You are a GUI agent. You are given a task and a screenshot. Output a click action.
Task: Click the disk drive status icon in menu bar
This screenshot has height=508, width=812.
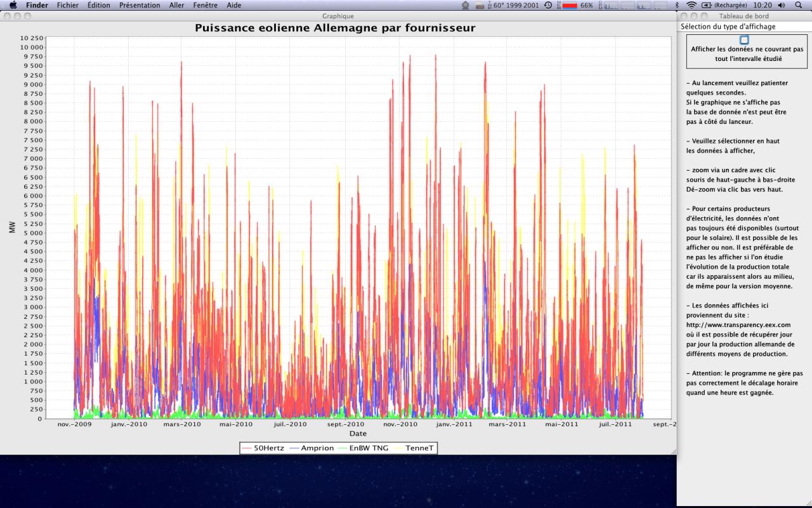480,5
